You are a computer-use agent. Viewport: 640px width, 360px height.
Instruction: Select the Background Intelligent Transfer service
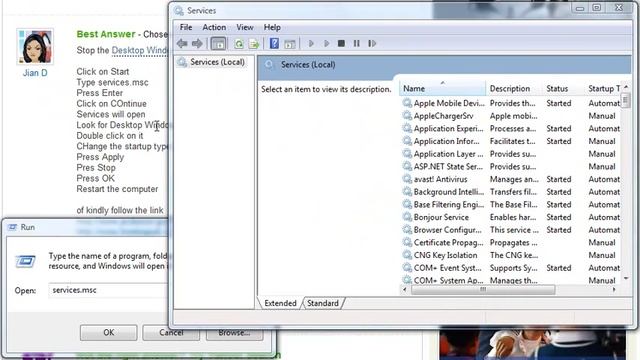click(511, 192)
